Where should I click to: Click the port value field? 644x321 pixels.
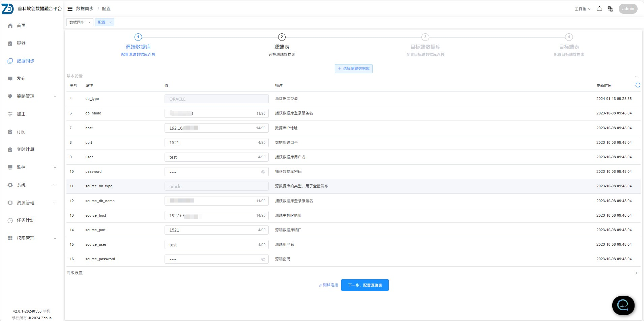216,142
